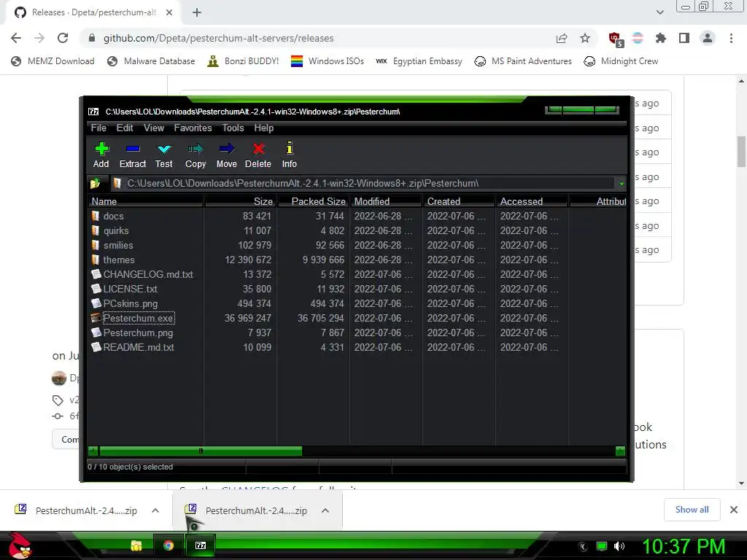
Task: Click the horizontal scrollbar left arrow
Action: point(93,451)
